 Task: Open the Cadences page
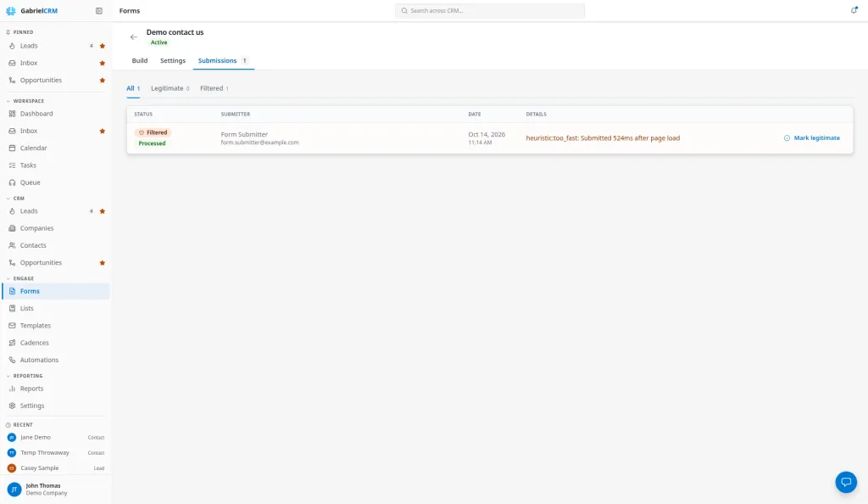[56, 342]
